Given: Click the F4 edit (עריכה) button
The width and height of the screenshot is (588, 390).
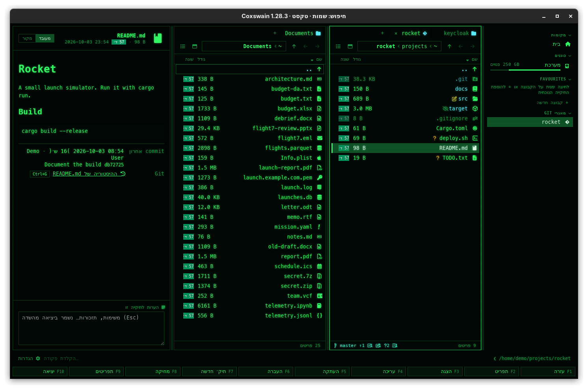Looking at the screenshot, I should pyautogui.click(x=379, y=371).
